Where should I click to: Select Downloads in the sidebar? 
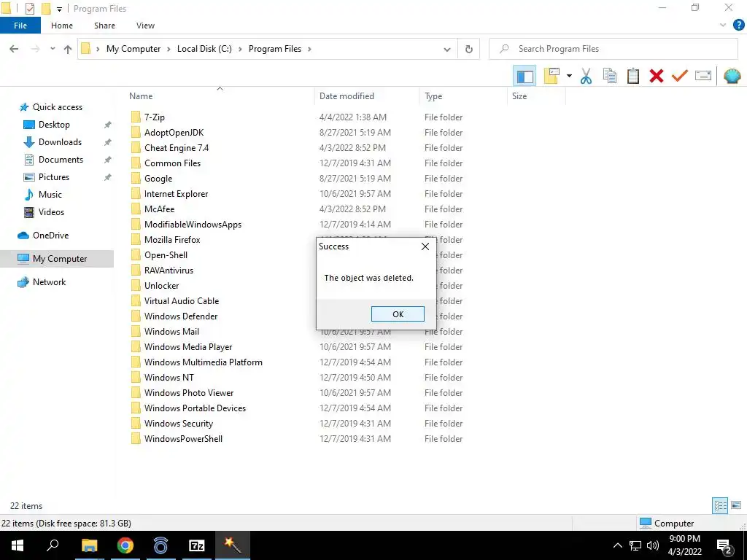point(60,142)
